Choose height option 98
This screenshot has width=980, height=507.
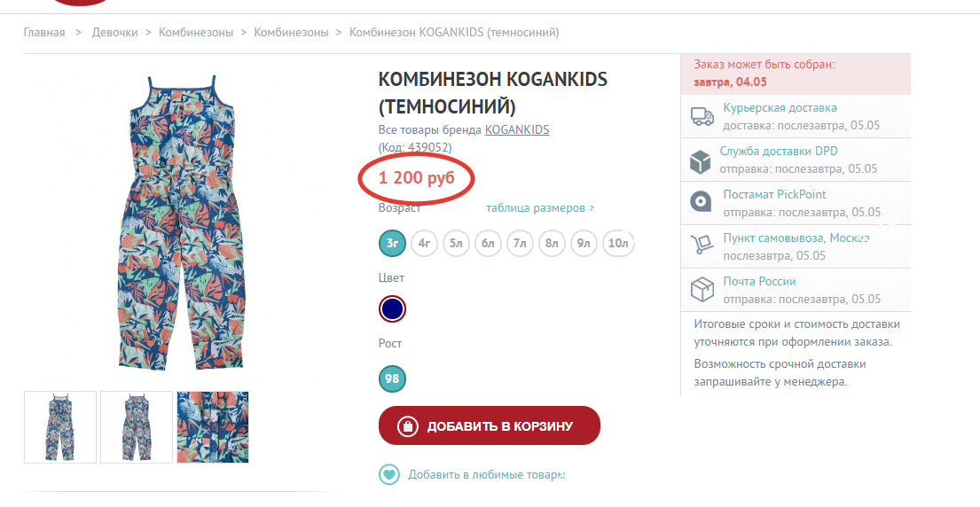pyautogui.click(x=393, y=378)
